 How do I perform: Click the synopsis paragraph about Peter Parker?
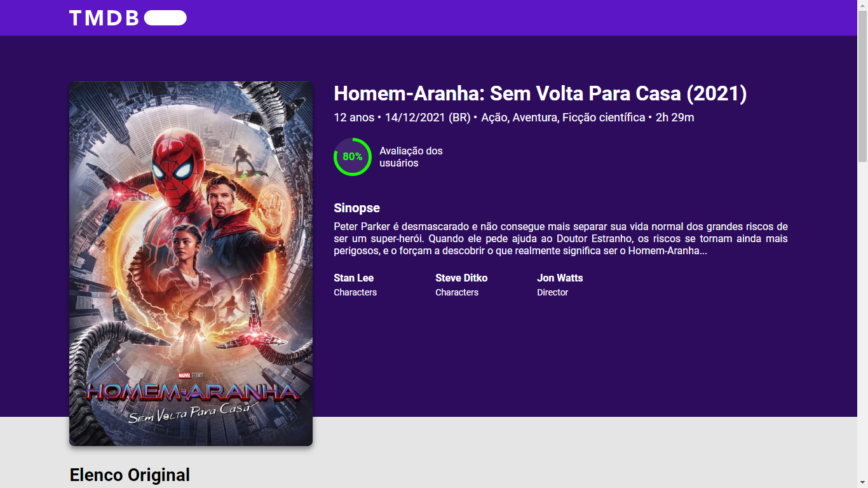[x=560, y=239]
